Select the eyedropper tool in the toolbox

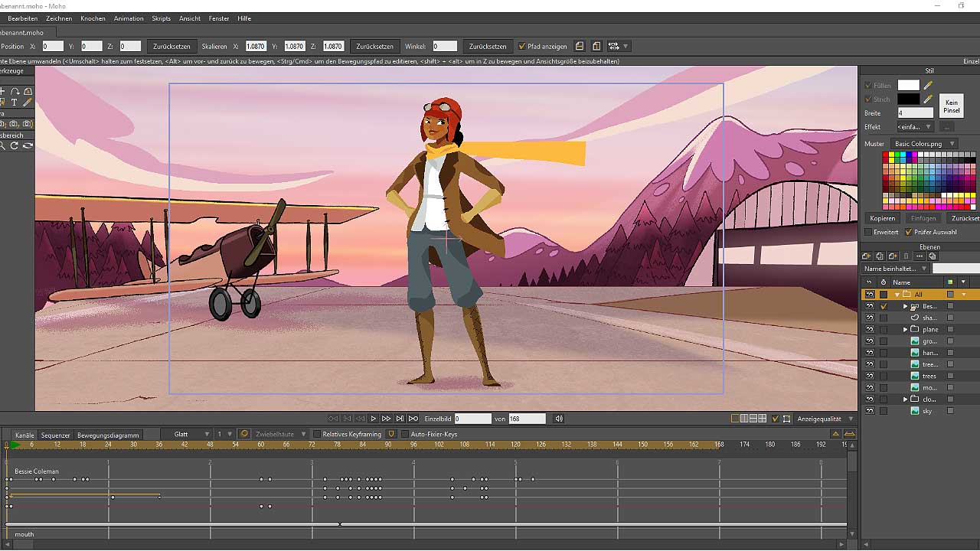tap(28, 102)
